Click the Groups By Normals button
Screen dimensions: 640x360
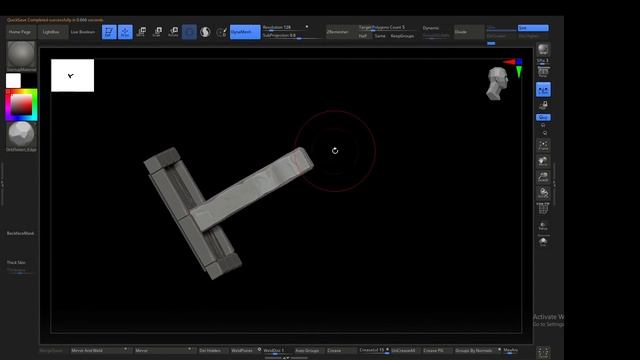click(x=477, y=350)
